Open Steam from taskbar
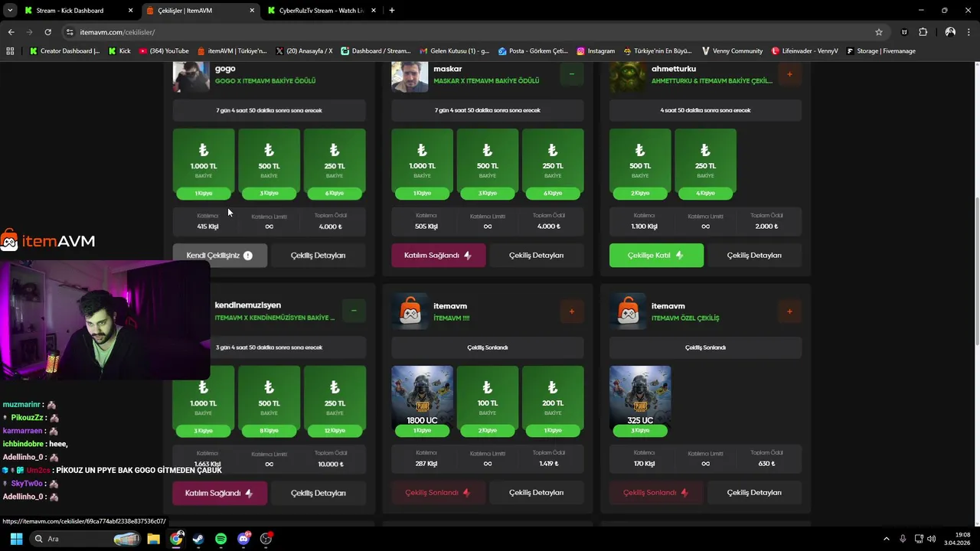Screen dimensions: 980x551 pos(198,539)
